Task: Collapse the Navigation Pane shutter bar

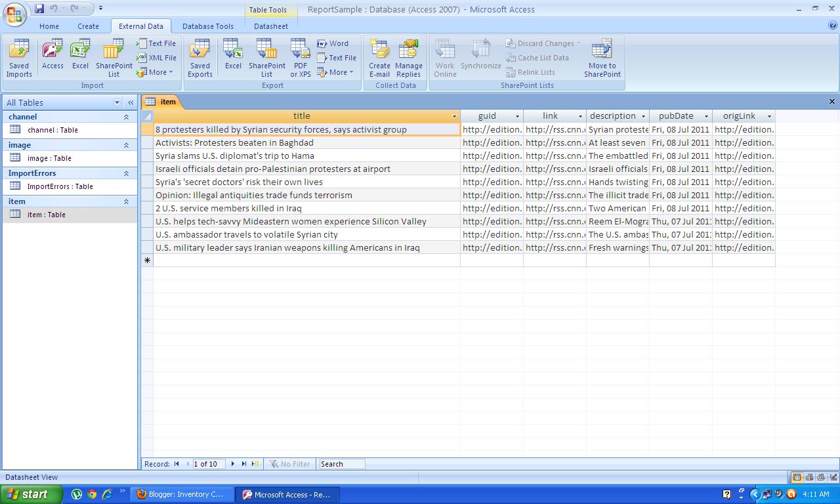Action: [x=130, y=102]
